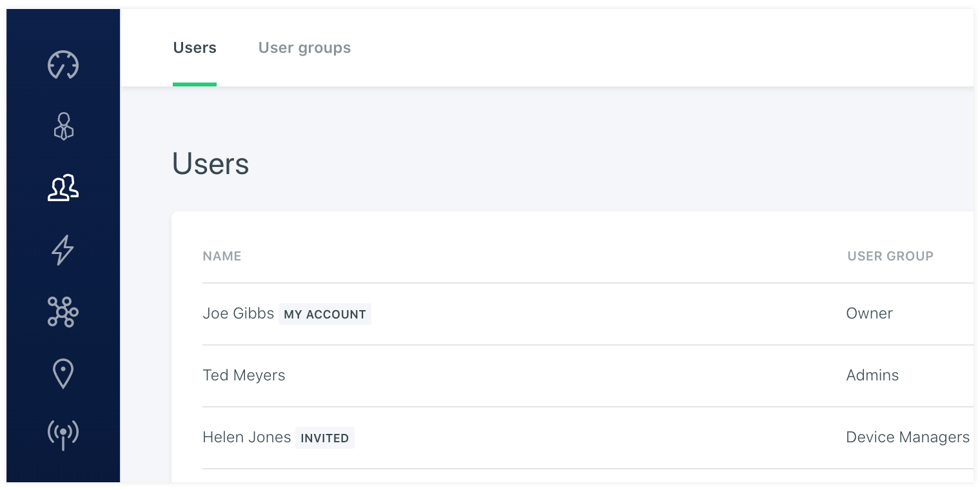Click the person with tie sidebar icon
The height and width of the screenshot is (490, 980).
tap(63, 126)
